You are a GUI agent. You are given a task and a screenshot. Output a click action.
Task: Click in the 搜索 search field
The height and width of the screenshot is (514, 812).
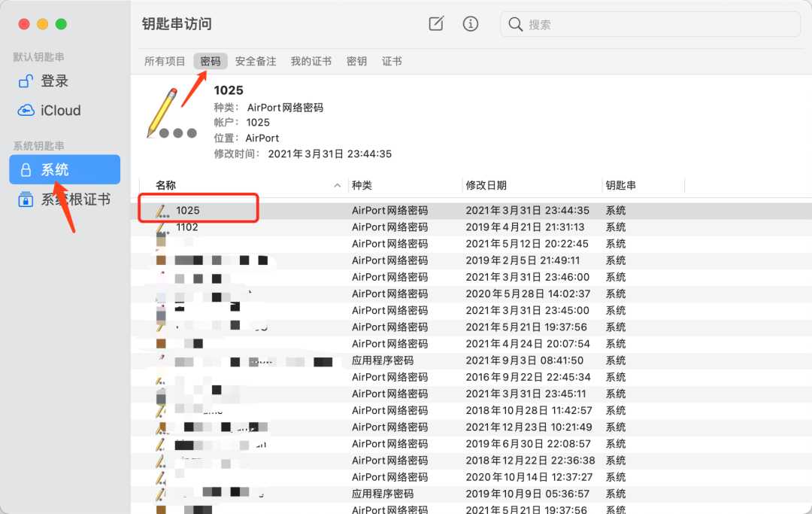[650, 24]
